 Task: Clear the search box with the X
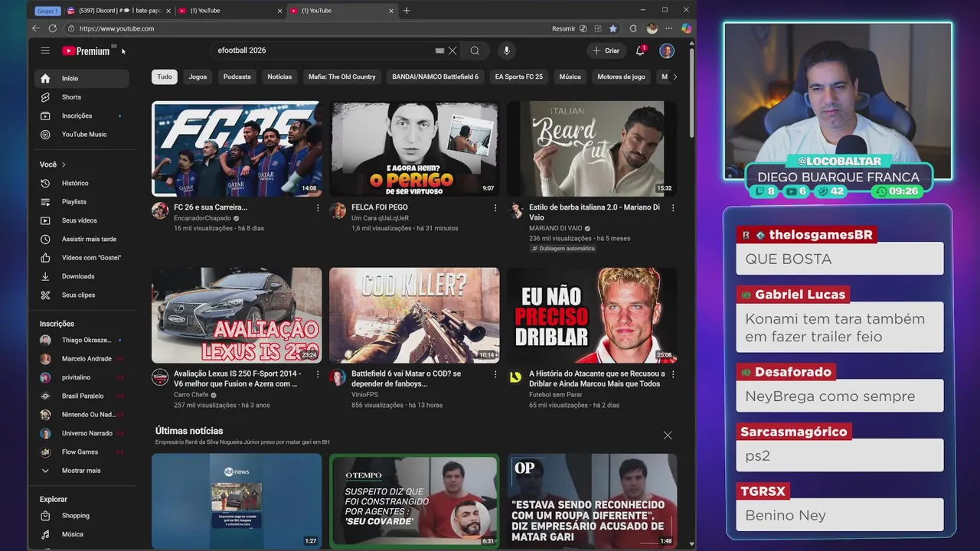click(x=452, y=51)
